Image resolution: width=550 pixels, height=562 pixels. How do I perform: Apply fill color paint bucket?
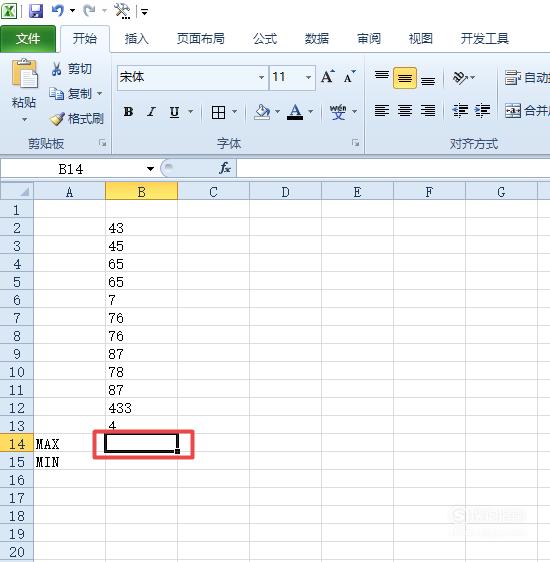pyautogui.click(x=262, y=112)
